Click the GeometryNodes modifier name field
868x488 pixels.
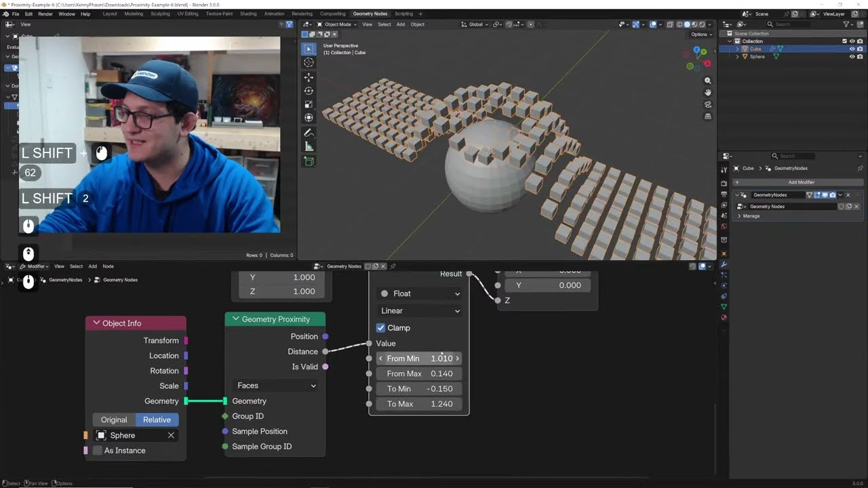[778, 195]
